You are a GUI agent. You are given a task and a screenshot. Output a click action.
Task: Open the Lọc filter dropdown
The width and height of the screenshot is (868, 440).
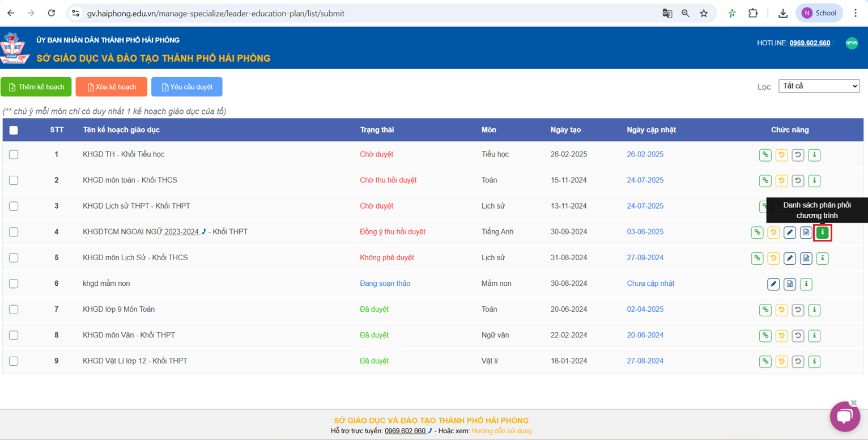tap(819, 86)
